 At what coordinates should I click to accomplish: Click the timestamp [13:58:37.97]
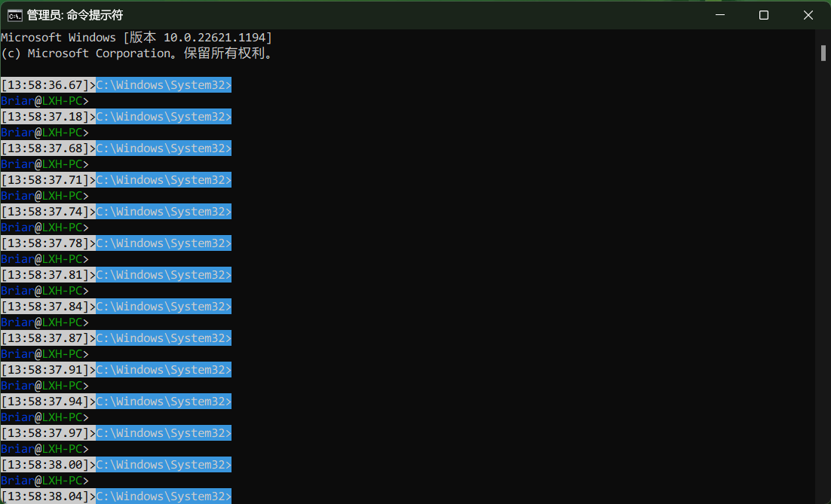(x=45, y=433)
